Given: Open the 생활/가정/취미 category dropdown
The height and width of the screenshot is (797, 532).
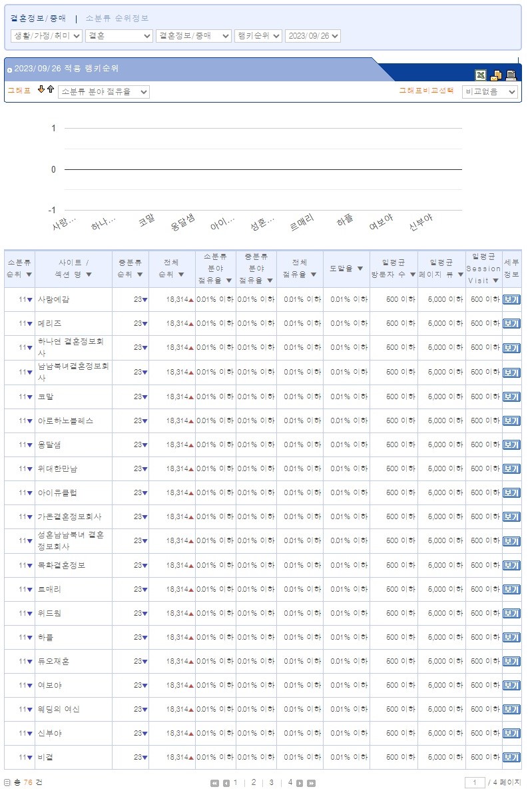Looking at the screenshot, I should (47, 36).
